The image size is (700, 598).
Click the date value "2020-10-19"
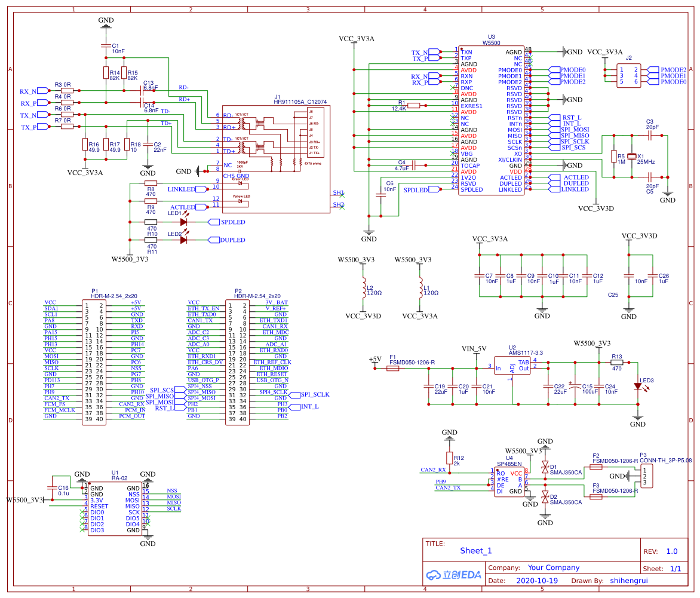click(537, 581)
